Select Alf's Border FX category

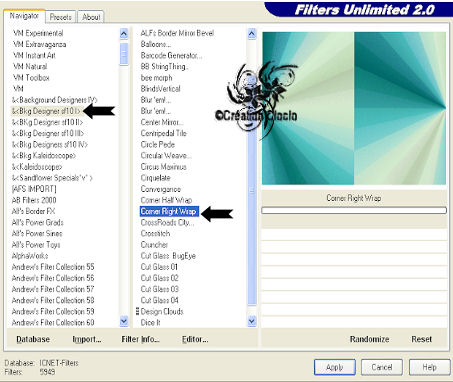(33, 211)
